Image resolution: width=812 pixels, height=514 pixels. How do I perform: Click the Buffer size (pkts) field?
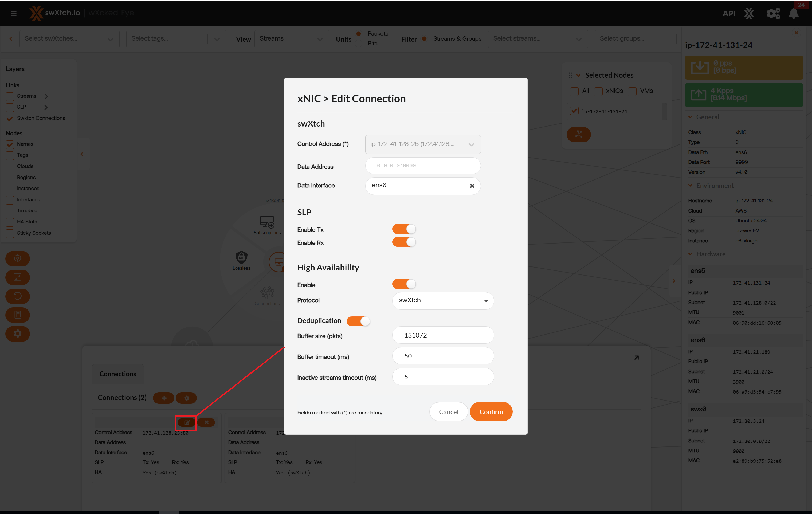coord(443,335)
